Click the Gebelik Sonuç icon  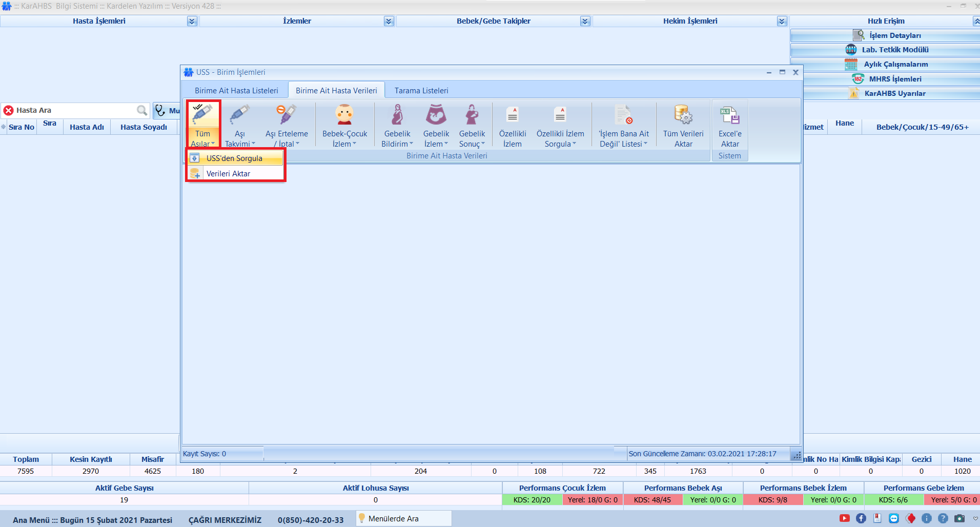click(x=472, y=115)
